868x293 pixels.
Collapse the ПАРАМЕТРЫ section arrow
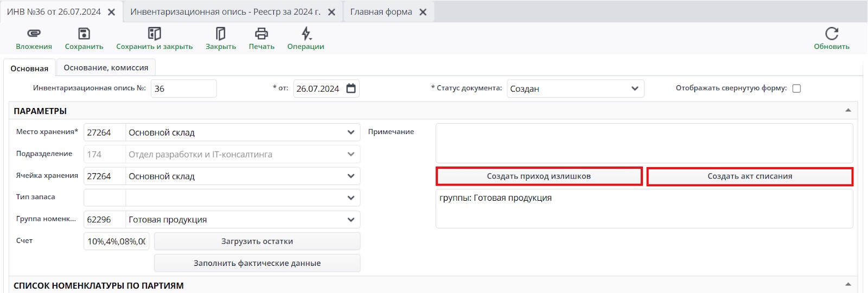coord(848,111)
